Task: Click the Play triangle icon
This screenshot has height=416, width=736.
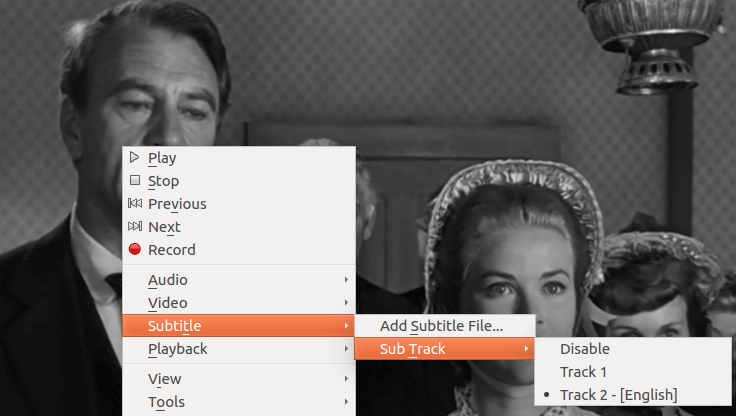Action: tap(134, 157)
